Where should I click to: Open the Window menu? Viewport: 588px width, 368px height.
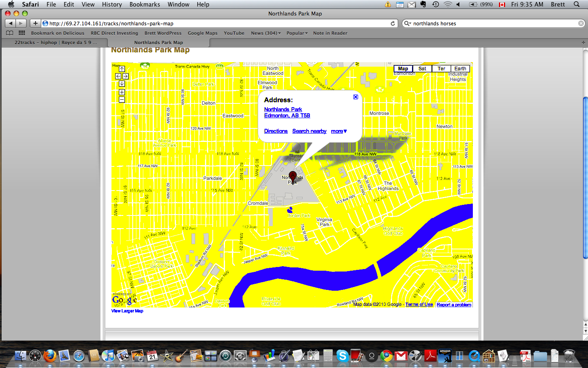pyautogui.click(x=178, y=4)
